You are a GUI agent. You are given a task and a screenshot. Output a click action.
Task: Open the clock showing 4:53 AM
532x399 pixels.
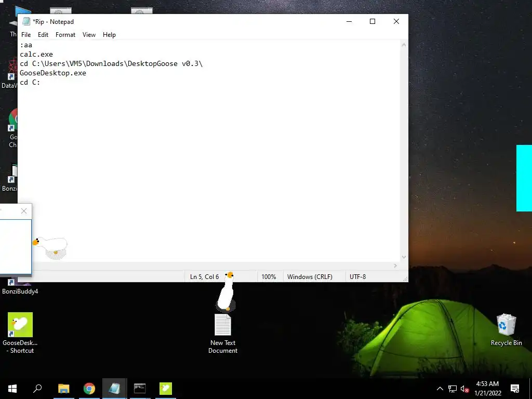click(487, 389)
